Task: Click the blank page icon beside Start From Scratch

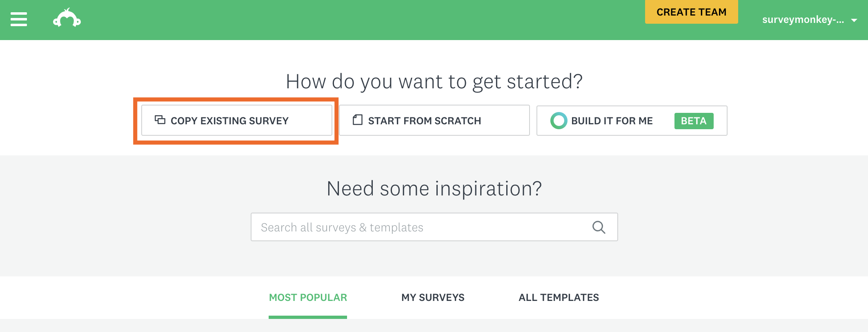Action: coord(358,120)
